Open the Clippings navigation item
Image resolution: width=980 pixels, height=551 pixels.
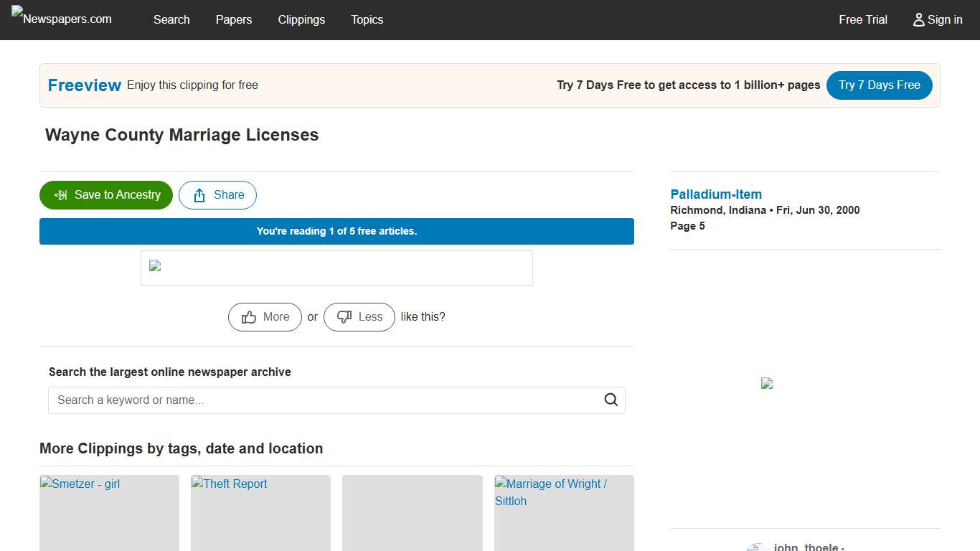pos(301,20)
